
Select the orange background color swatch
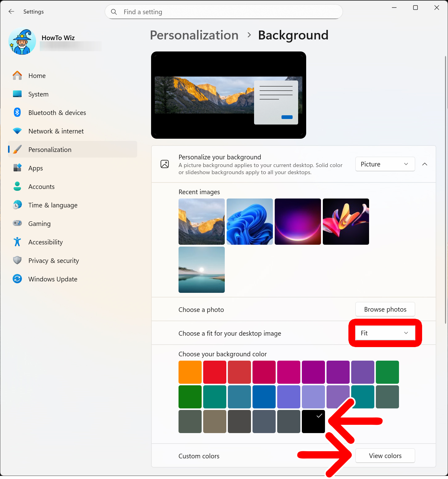(x=190, y=372)
